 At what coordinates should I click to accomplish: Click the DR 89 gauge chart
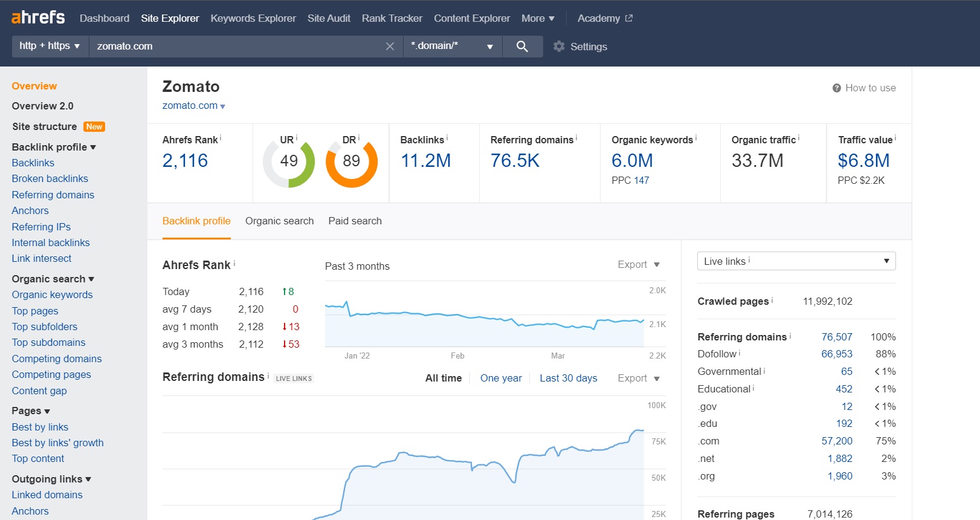click(352, 162)
